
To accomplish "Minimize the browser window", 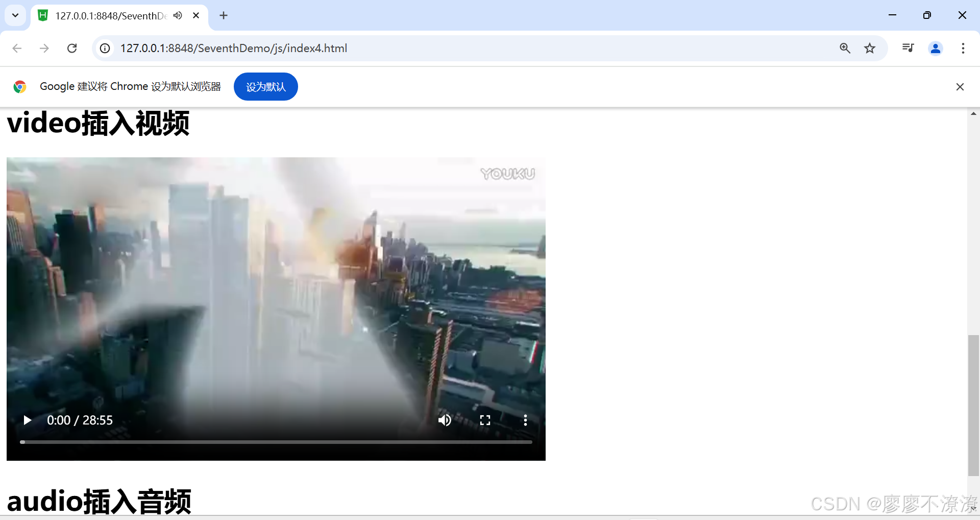I will (892, 15).
